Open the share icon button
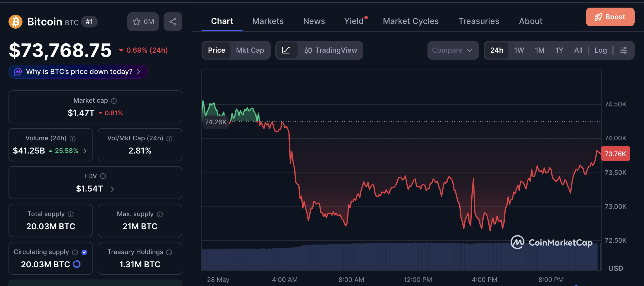 pyautogui.click(x=173, y=22)
